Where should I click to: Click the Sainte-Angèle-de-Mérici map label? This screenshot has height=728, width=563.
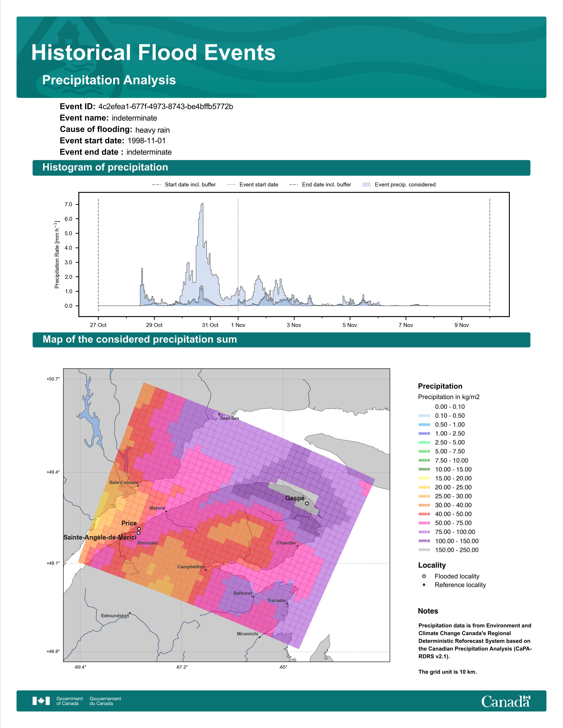(100, 537)
